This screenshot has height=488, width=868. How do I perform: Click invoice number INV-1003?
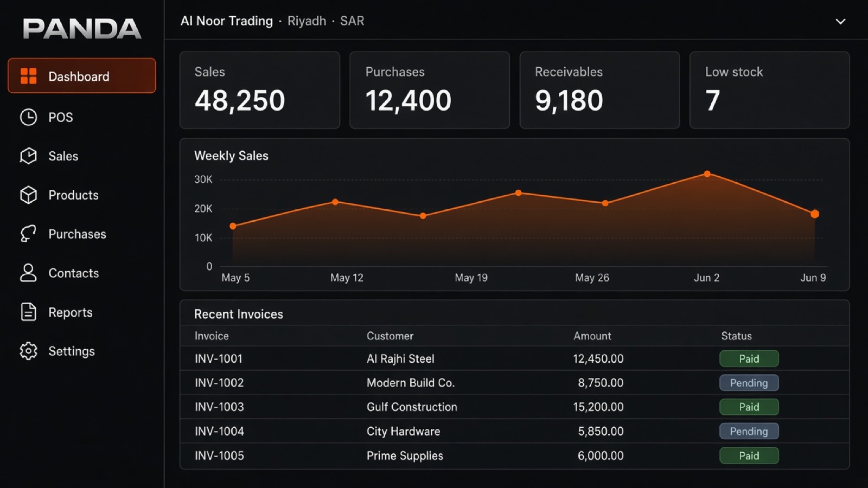click(219, 407)
